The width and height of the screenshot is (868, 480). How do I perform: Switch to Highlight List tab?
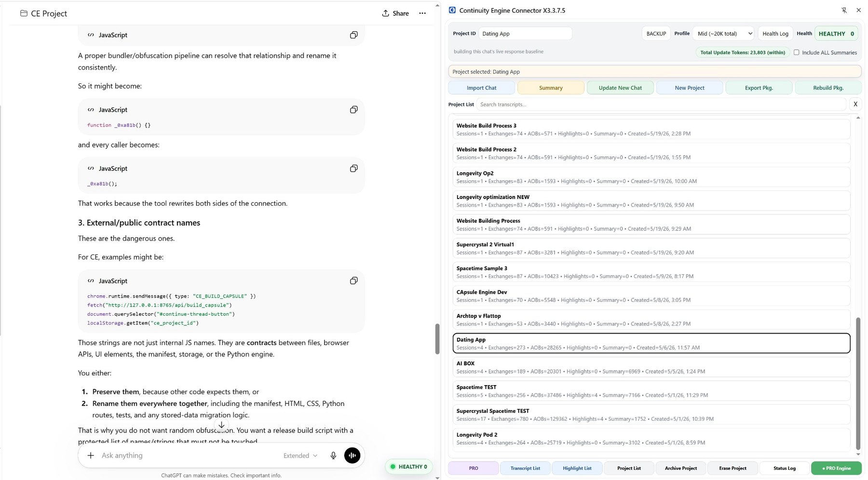pos(577,468)
